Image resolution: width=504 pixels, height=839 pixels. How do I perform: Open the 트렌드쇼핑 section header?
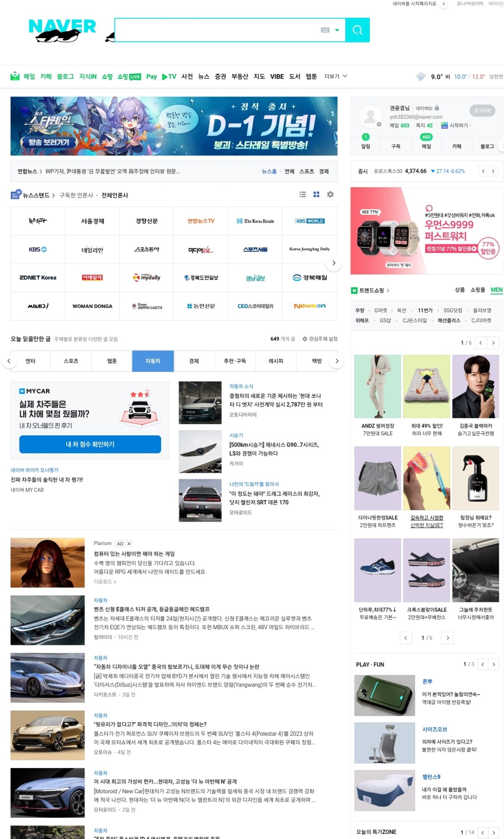372,290
